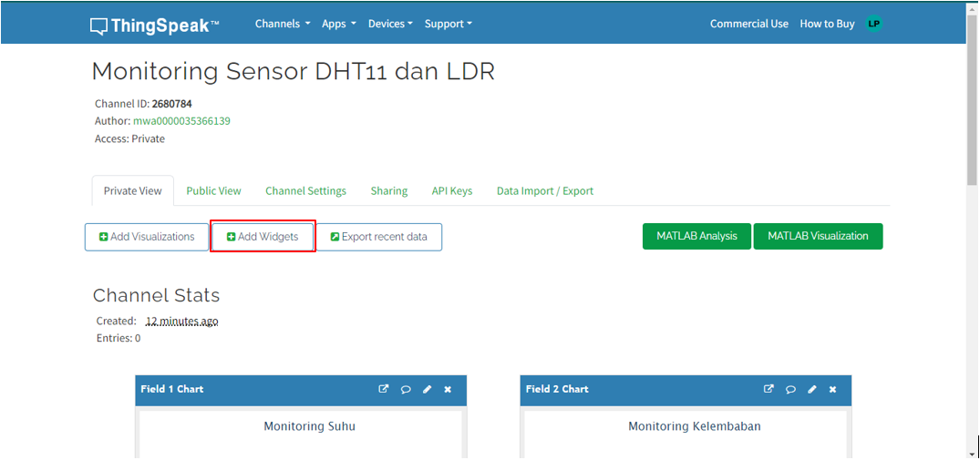The height and width of the screenshot is (460, 980).
Task: Edit Field 1 Chart with pencil icon
Action: [427, 389]
